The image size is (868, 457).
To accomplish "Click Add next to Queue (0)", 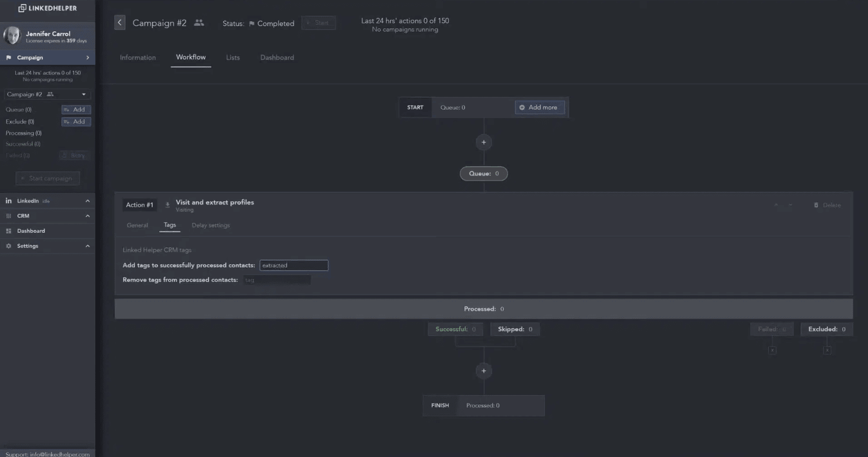I will [76, 109].
